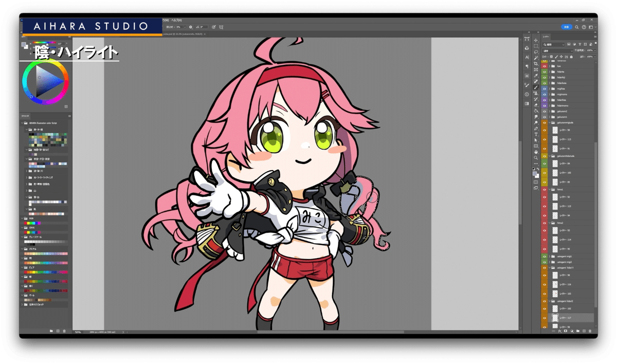Select the Pen tool
617x364 pixels.
(536, 128)
